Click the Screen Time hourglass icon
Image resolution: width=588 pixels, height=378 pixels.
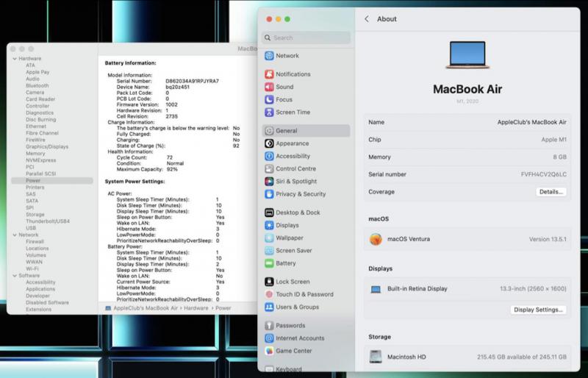click(269, 113)
